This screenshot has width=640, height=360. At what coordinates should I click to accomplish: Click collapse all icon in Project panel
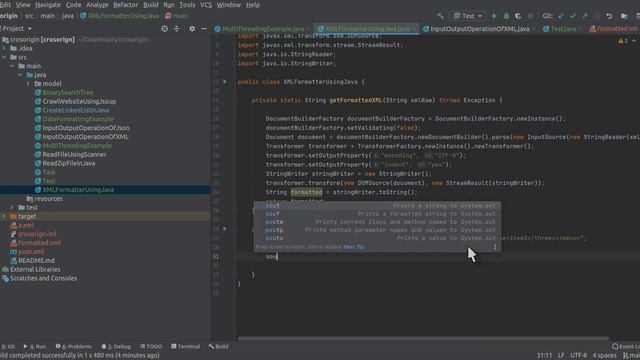[176, 29]
